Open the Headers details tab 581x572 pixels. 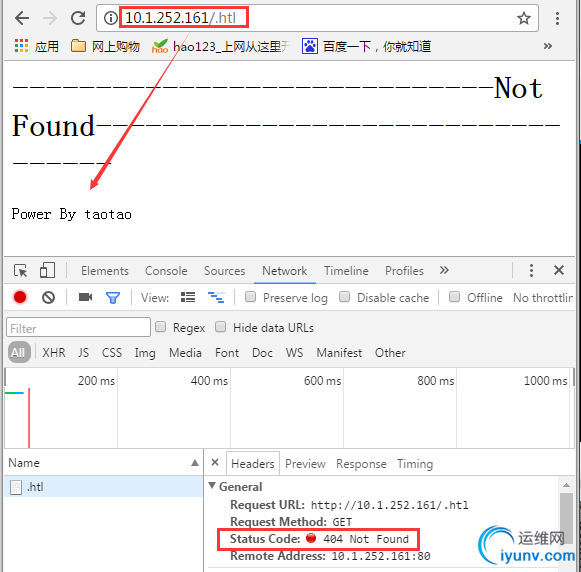(x=253, y=463)
